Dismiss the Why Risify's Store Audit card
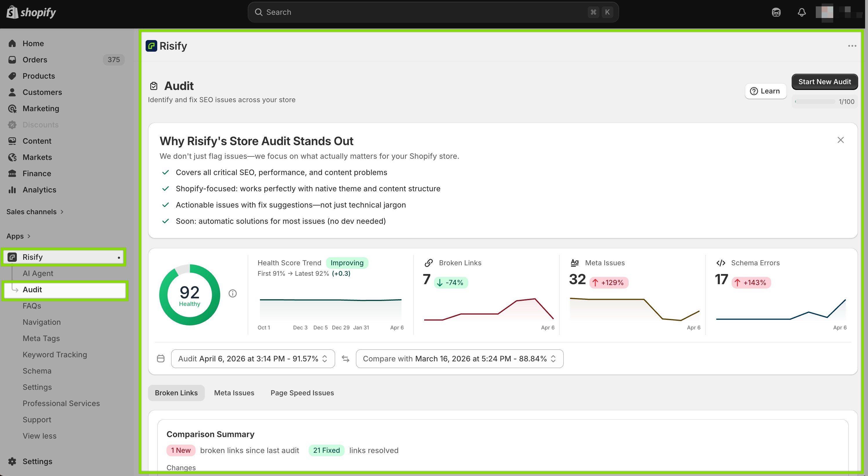This screenshot has width=868, height=476. click(841, 140)
